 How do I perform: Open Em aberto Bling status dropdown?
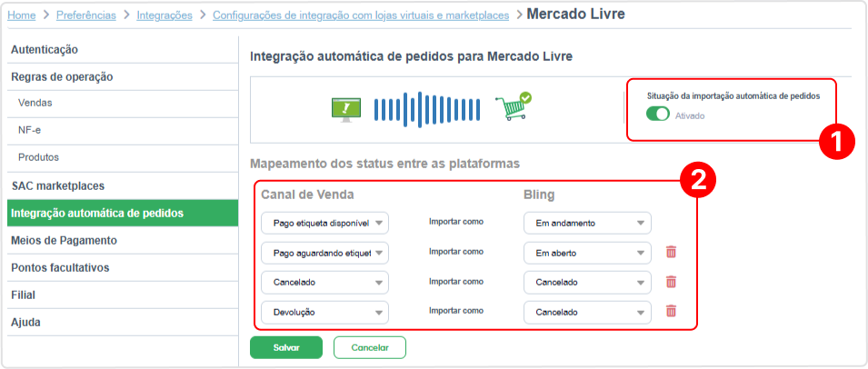coord(587,253)
